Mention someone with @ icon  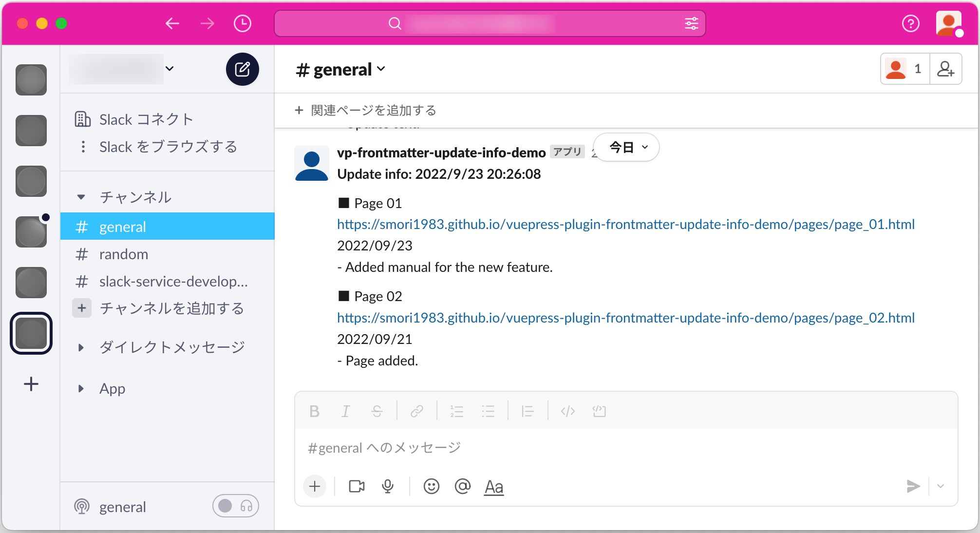coord(463,486)
